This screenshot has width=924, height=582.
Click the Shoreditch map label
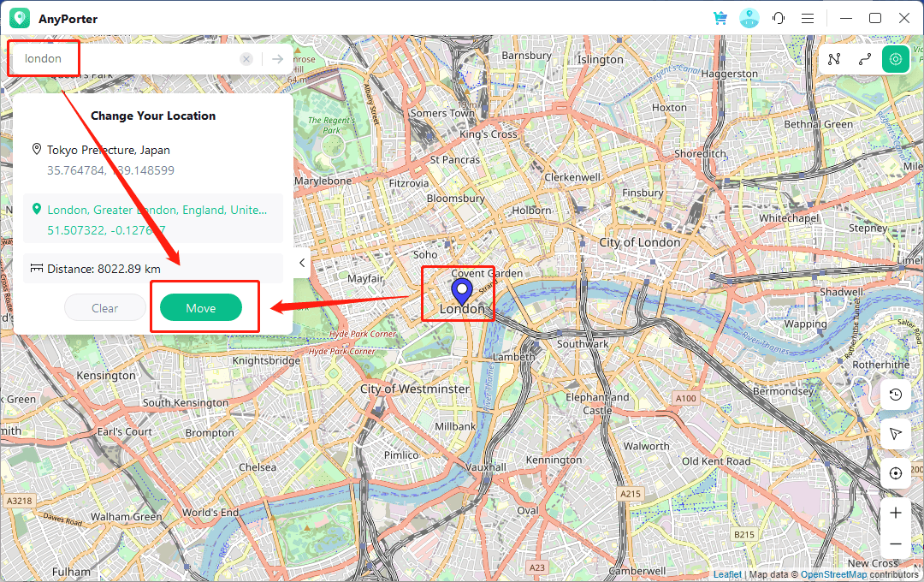(x=700, y=153)
